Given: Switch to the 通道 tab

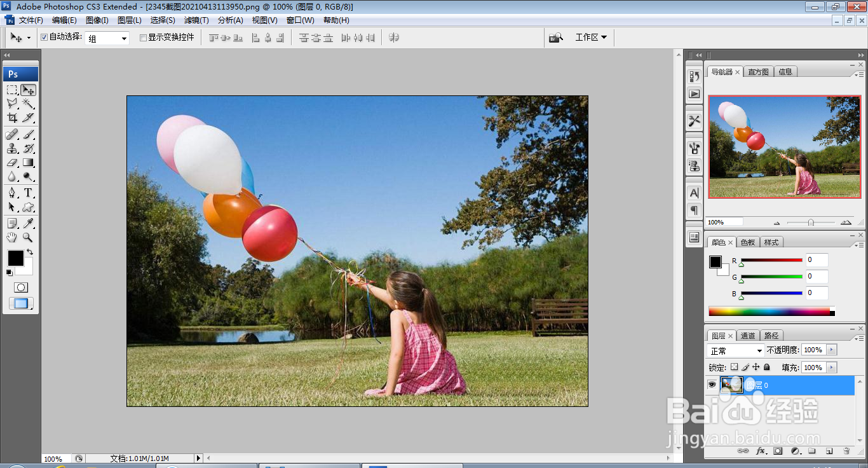Looking at the screenshot, I should [748, 335].
